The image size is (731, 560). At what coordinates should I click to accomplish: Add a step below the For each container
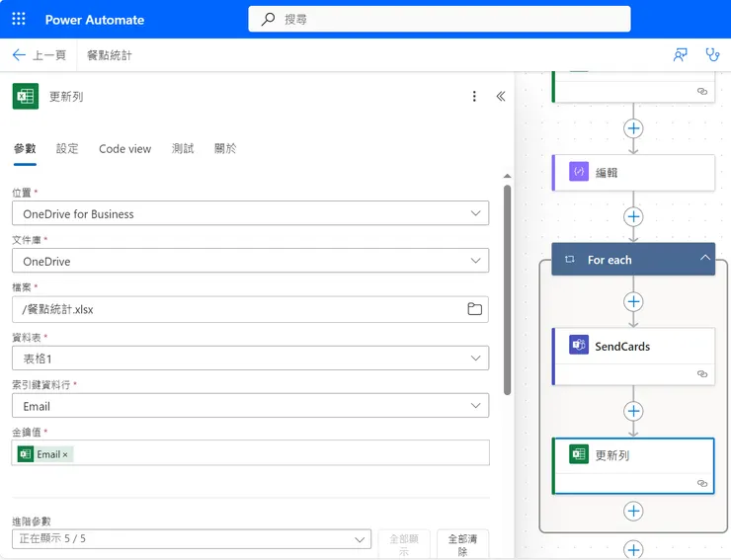tap(633, 549)
